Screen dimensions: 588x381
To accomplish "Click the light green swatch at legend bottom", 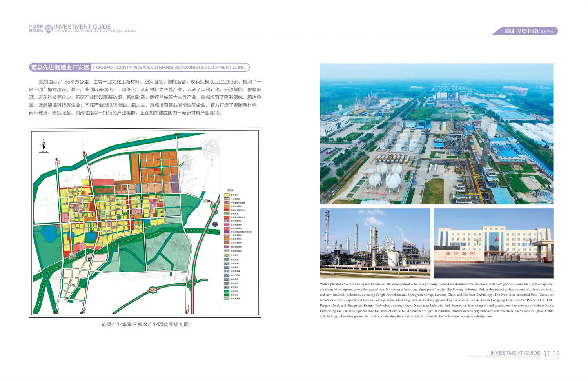I will [227, 299].
